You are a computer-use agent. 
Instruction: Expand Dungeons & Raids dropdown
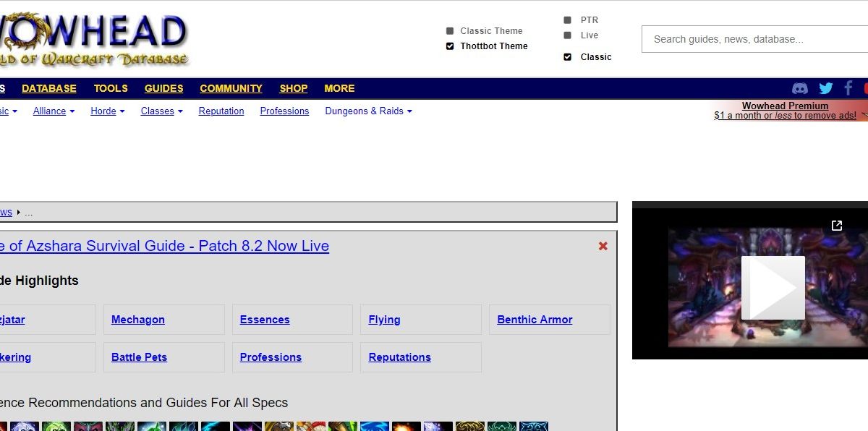pos(368,111)
